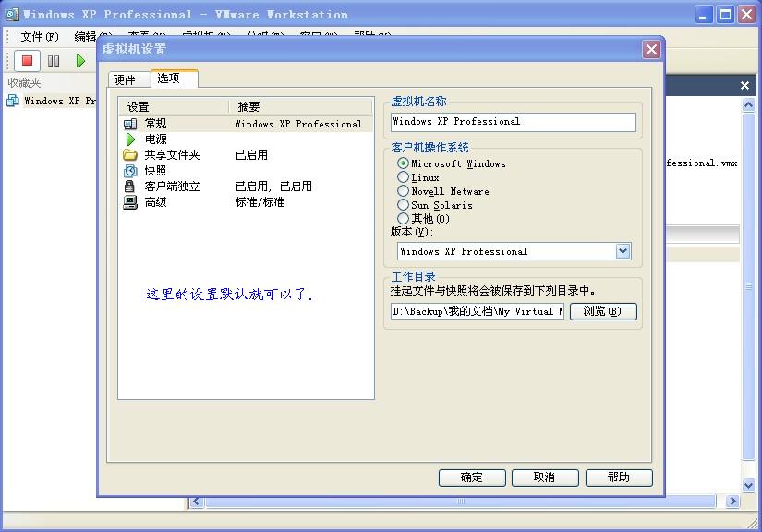762x532 pixels.
Task: Pick the Sun Solaris radio option
Action: (404, 205)
